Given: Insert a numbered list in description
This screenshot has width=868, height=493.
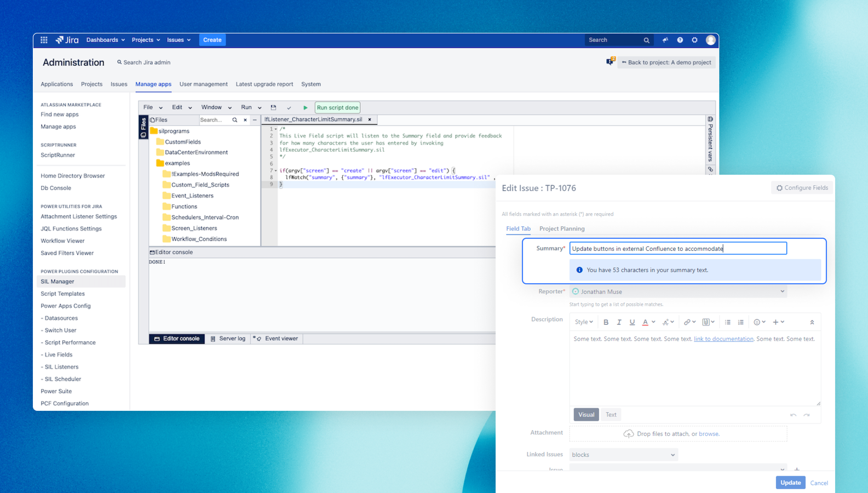Looking at the screenshot, I should 741,322.
